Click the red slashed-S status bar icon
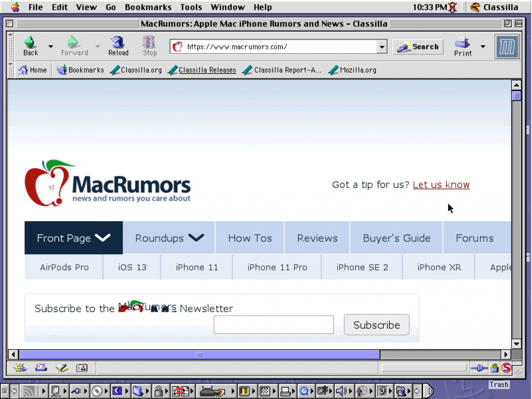This screenshot has height=399, width=532. [x=506, y=368]
